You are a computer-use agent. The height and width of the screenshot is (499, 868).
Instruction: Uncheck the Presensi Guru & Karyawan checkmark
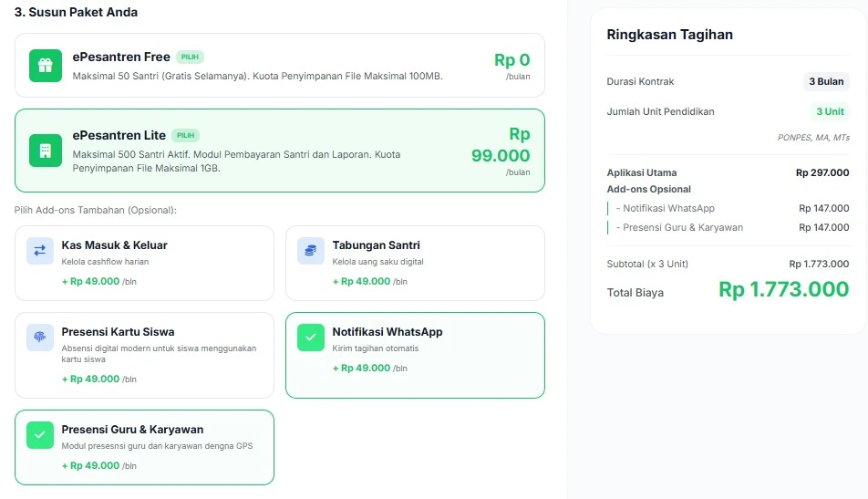tap(40, 435)
